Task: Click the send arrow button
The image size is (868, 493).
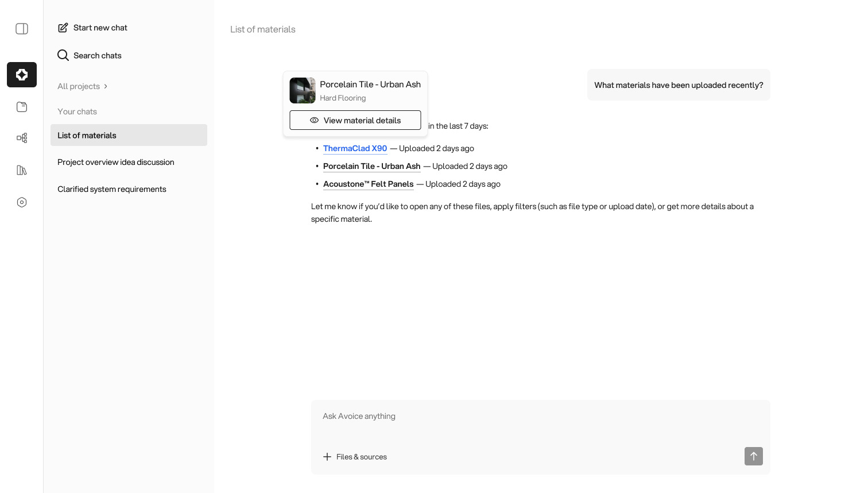Action: point(753,456)
